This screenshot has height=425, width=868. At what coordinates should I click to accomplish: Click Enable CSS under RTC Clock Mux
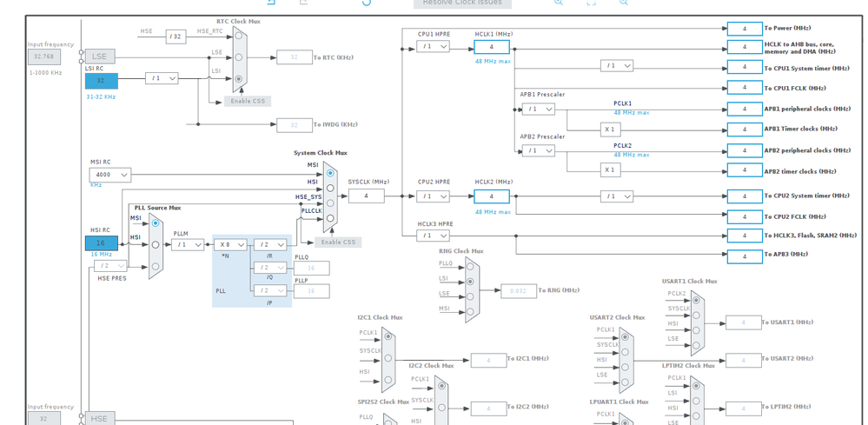click(248, 102)
